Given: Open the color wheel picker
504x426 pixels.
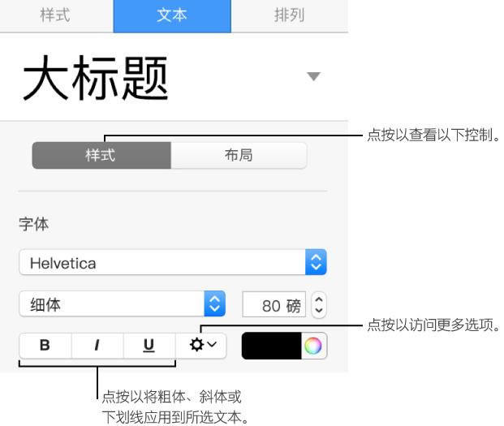Looking at the screenshot, I should (312, 346).
